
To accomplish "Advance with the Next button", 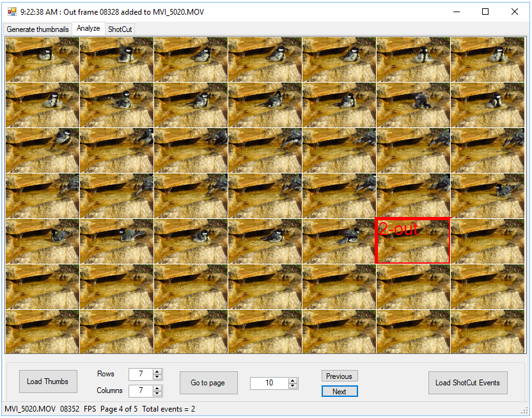I will coord(339,392).
